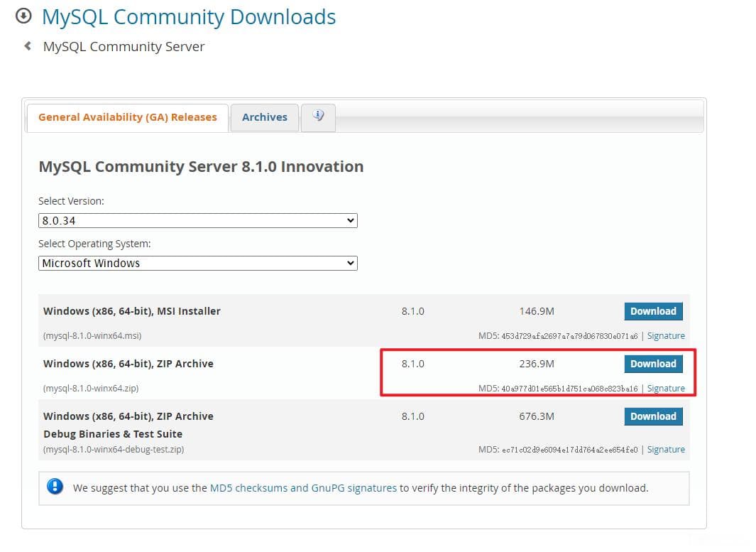The image size is (756, 552).
Task: Click the 146.9M file size
Action: (x=537, y=311)
